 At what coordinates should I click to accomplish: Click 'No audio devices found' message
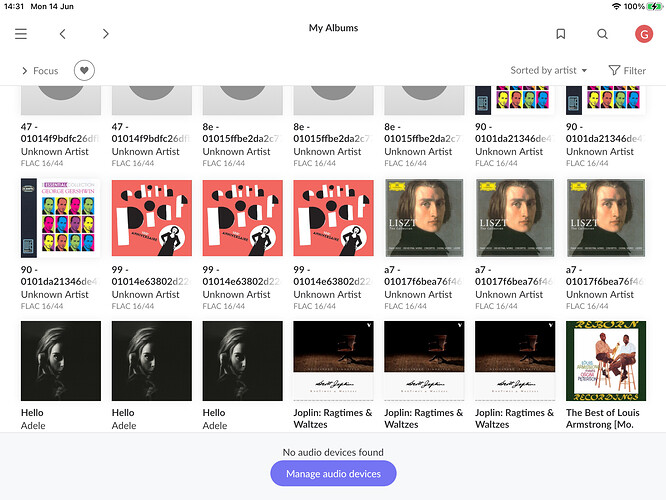[x=333, y=452]
